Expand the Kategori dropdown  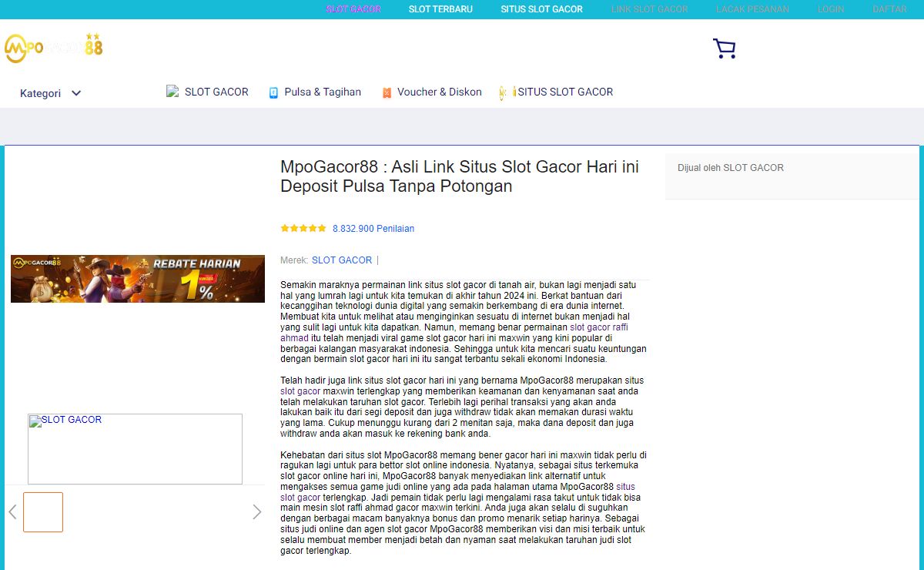[x=51, y=93]
